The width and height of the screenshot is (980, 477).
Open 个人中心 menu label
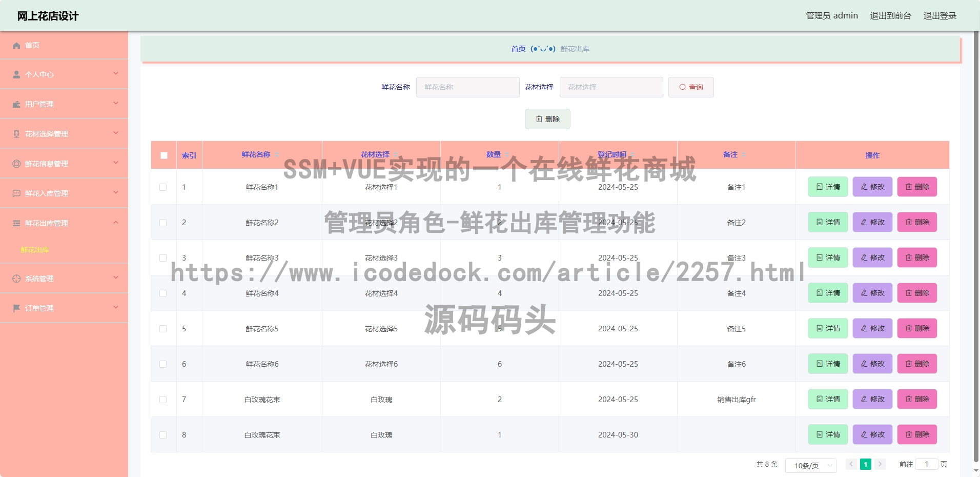click(x=39, y=75)
